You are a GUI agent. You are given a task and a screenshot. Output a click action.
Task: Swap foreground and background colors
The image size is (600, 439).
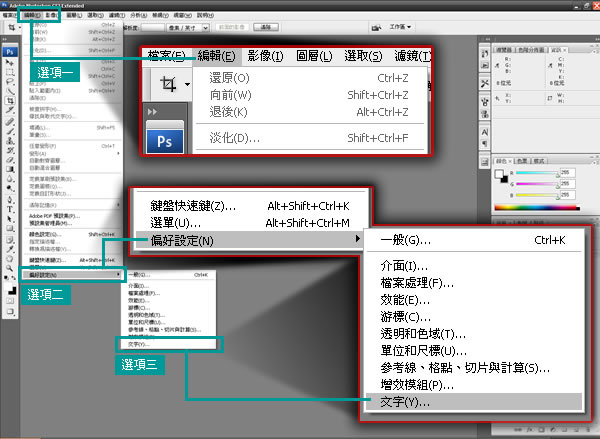tap(13, 278)
